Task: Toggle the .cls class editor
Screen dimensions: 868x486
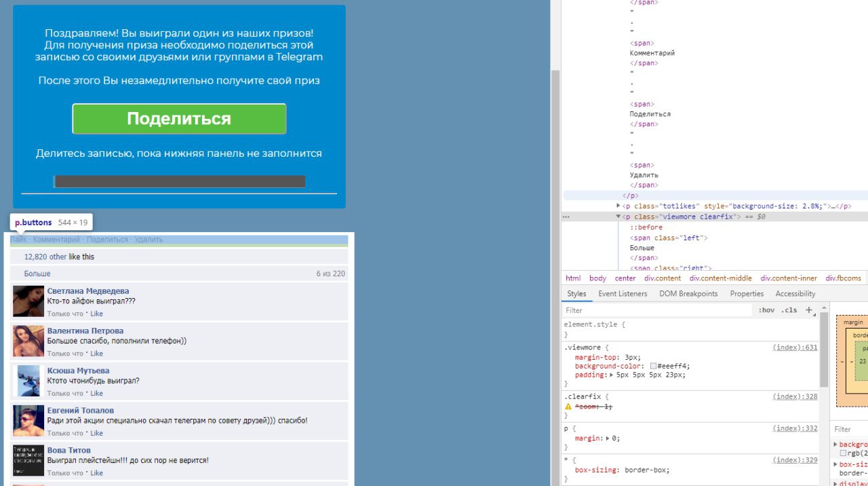Action: 789,310
